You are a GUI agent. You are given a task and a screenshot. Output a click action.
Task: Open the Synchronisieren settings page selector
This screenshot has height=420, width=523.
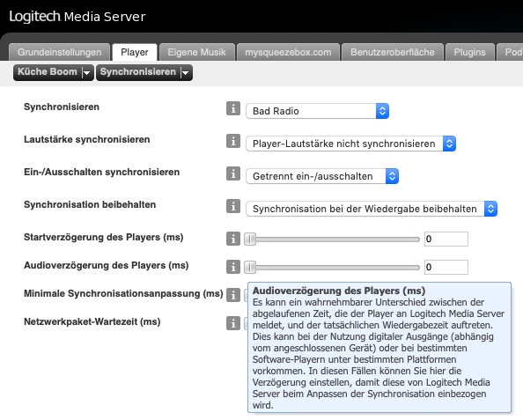click(144, 72)
